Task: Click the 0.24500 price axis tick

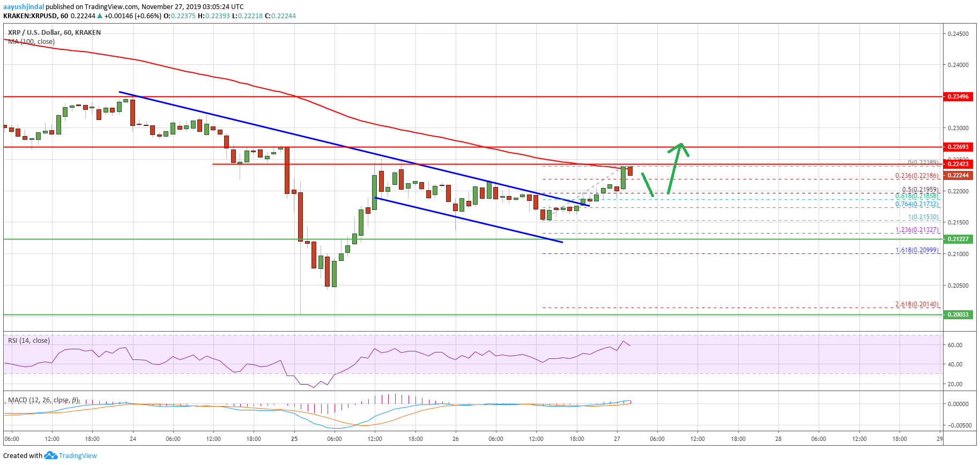Action: click(958, 34)
